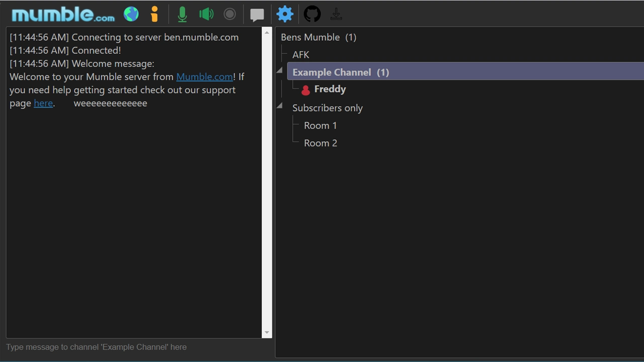Collapse the Subscribers only tree arrow
Viewport: 644px width, 362px height.
280,105
